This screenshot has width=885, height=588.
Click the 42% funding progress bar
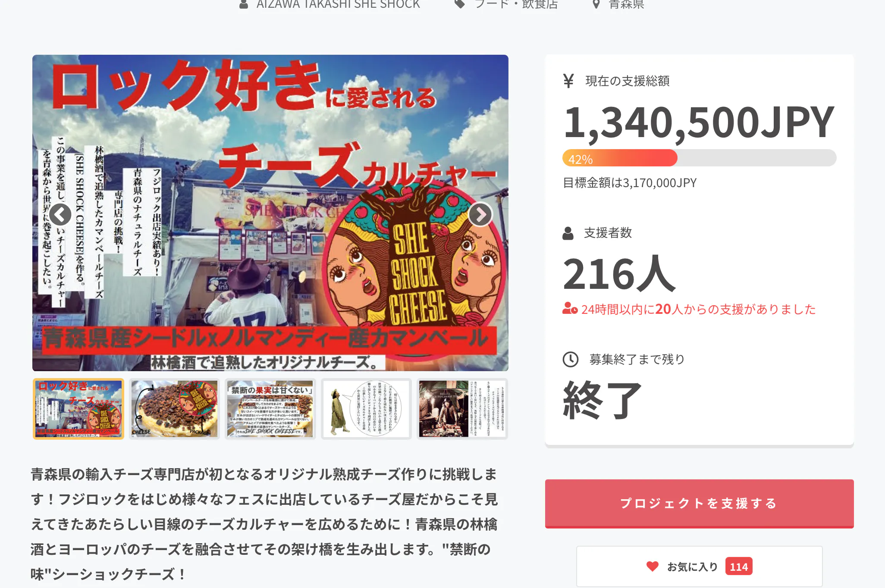coord(699,158)
